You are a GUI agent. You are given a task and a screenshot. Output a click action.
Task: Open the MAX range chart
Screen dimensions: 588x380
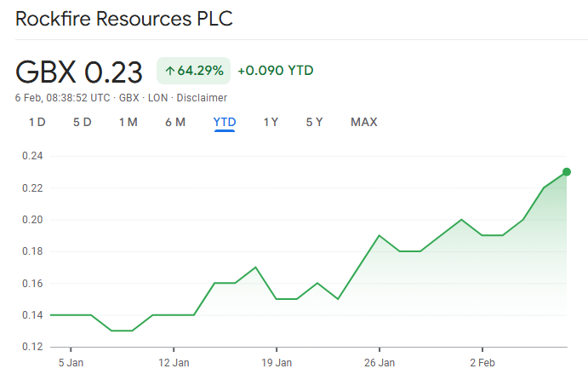pyautogui.click(x=363, y=122)
